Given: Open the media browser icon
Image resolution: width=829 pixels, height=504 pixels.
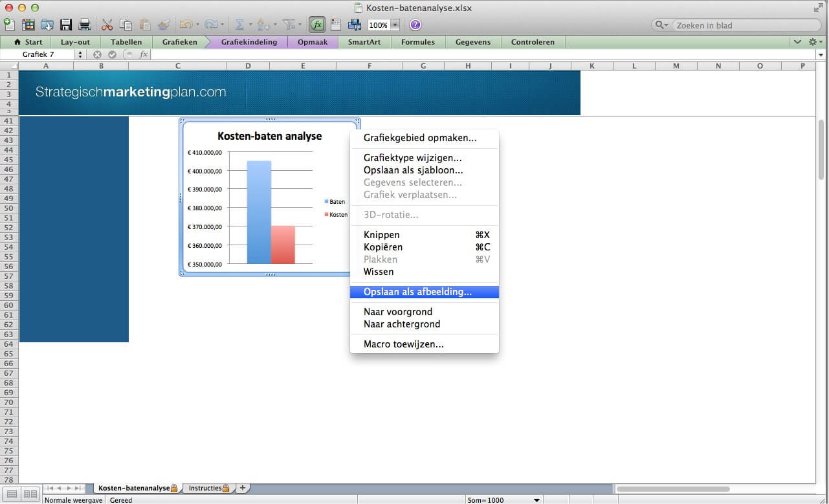Looking at the screenshot, I should 355,25.
